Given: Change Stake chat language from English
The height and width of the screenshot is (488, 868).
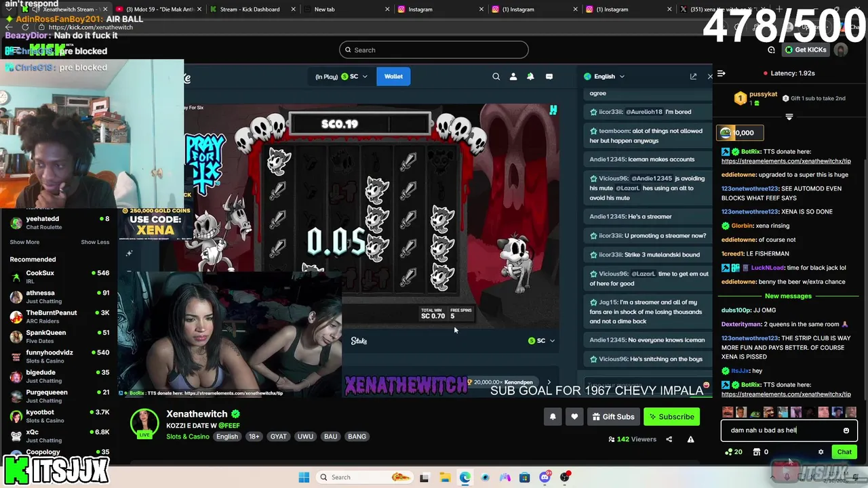Looking at the screenshot, I should pyautogui.click(x=604, y=77).
